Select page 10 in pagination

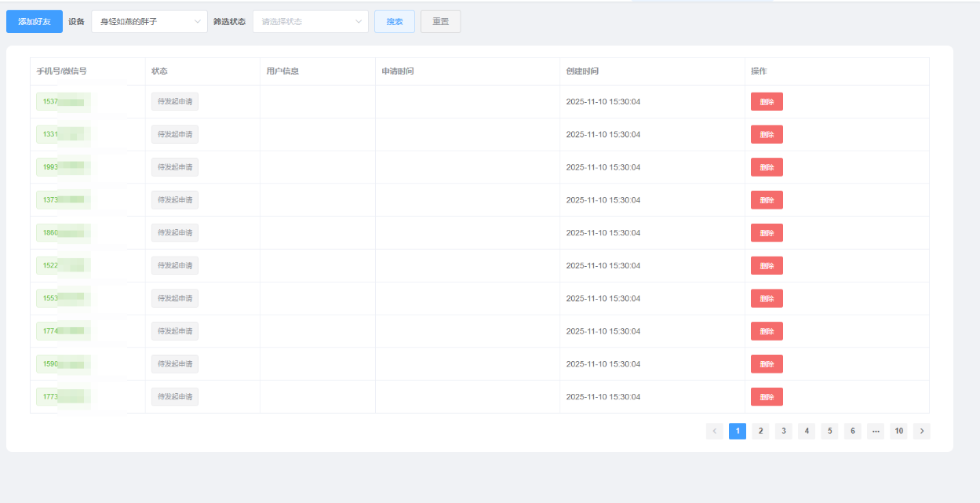[898, 431]
